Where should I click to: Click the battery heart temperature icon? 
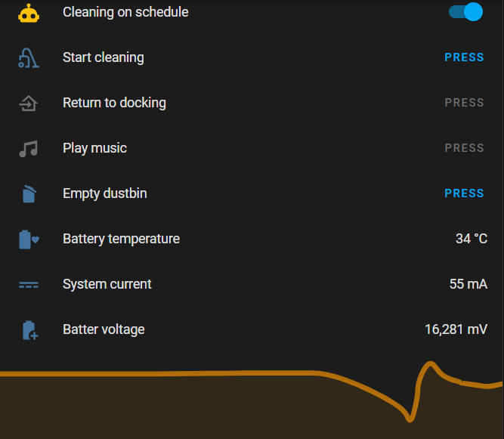pos(29,240)
